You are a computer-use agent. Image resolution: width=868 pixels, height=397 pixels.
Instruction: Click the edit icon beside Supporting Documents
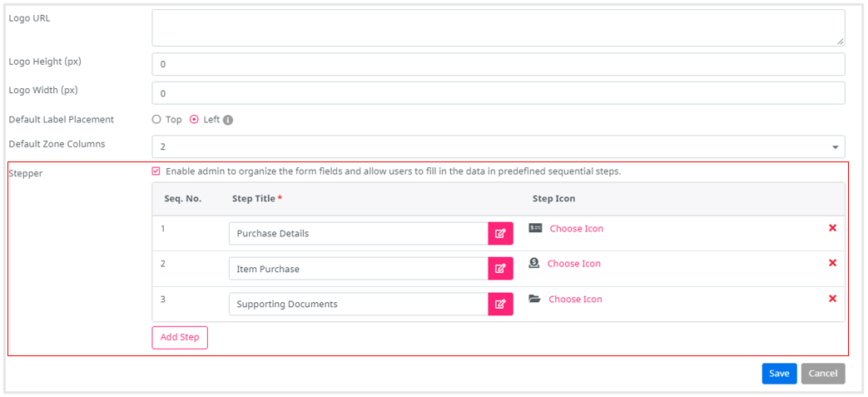tap(500, 305)
